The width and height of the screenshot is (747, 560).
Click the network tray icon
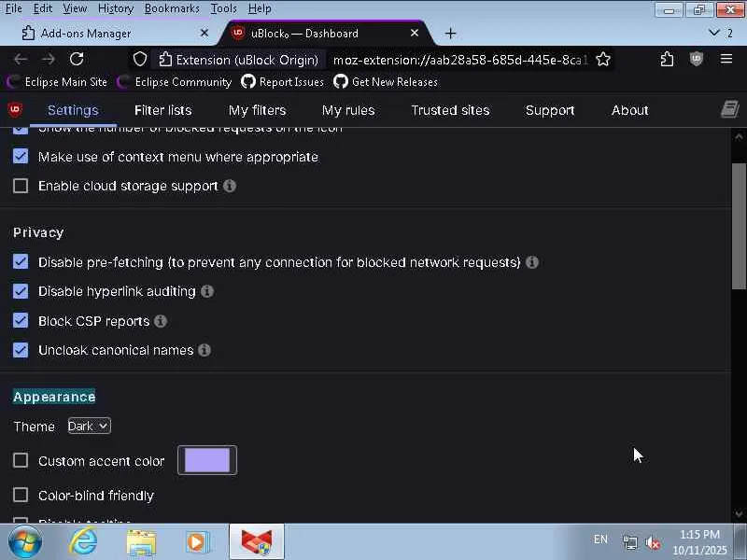(x=629, y=542)
